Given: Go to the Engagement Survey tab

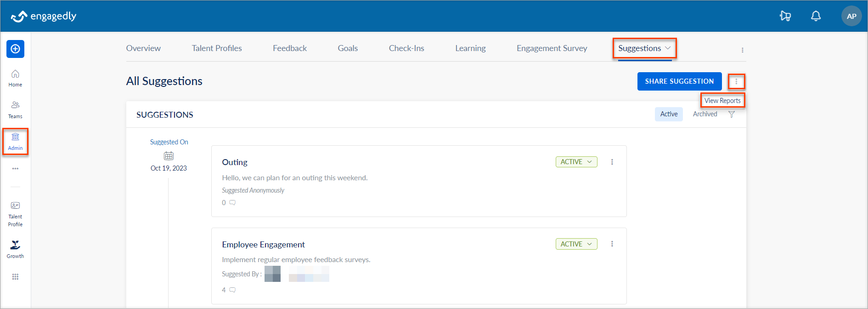Looking at the screenshot, I should click(x=552, y=48).
